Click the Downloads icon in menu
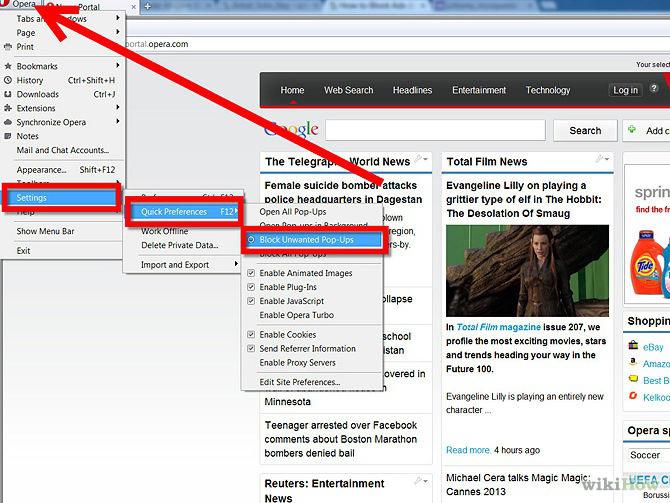This screenshot has height=503, width=670. pyautogui.click(x=8, y=94)
